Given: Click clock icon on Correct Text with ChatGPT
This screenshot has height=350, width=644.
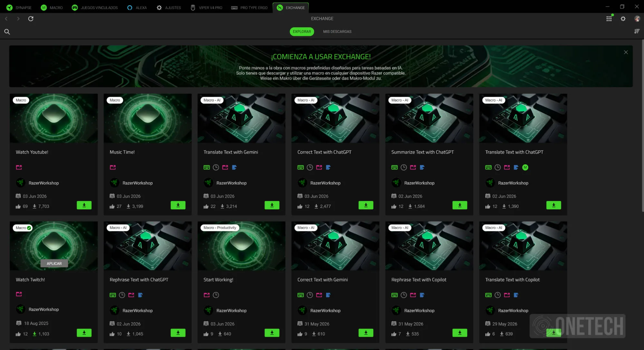Looking at the screenshot, I should coord(310,167).
